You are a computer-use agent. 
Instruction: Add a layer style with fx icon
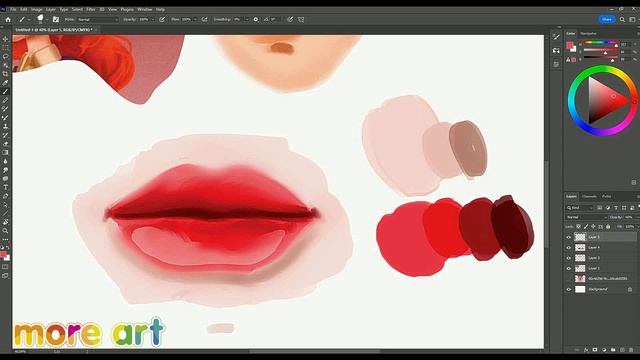(586, 350)
